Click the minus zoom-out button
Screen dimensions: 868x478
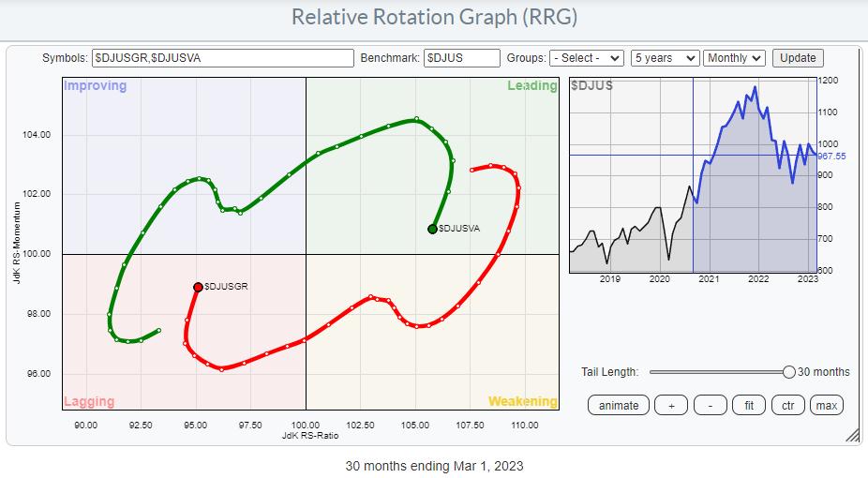click(x=711, y=406)
